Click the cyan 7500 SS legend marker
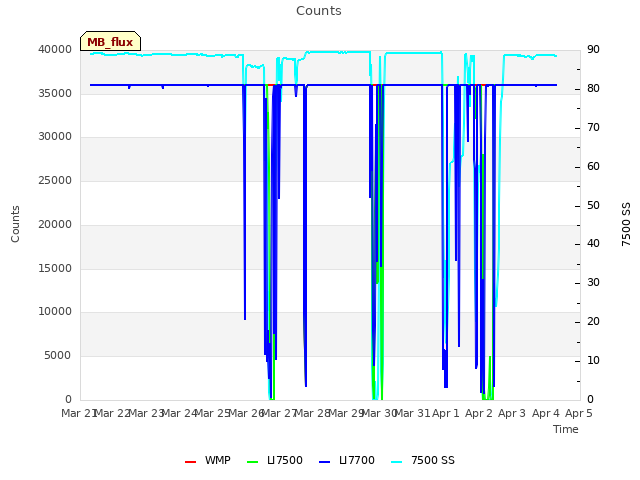Image resolution: width=640 pixels, height=480 pixels. 396,462
